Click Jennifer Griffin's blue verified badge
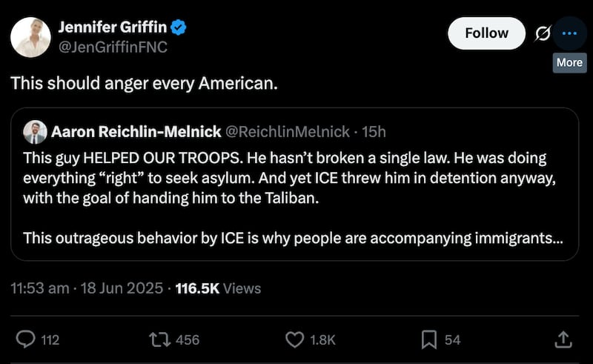 (x=179, y=28)
